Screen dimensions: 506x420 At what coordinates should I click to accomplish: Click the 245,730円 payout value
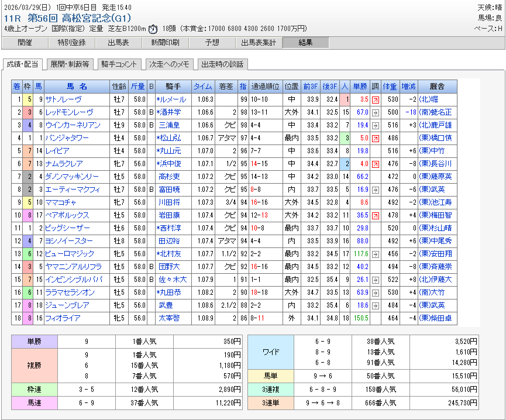click(462, 403)
